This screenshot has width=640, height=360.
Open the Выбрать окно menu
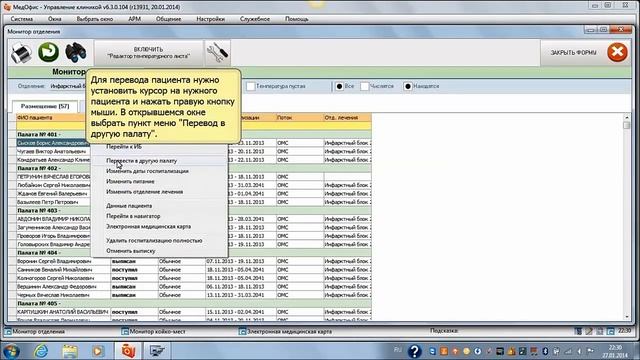coord(95,19)
